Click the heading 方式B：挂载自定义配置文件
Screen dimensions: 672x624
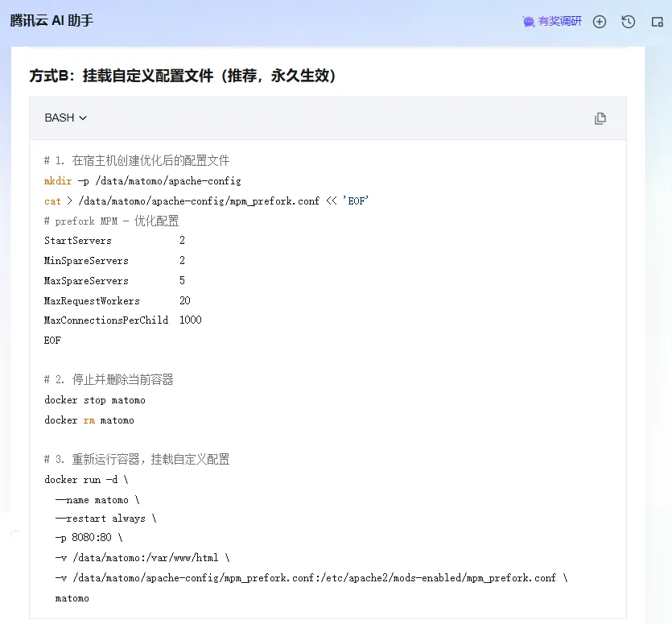tap(183, 76)
